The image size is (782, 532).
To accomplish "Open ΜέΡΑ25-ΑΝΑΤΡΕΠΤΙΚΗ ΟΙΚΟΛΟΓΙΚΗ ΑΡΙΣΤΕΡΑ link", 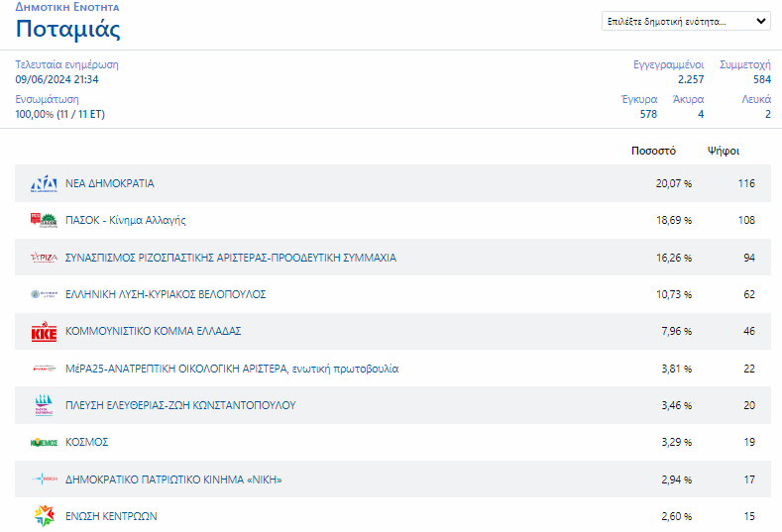I will click(x=232, y=369).
